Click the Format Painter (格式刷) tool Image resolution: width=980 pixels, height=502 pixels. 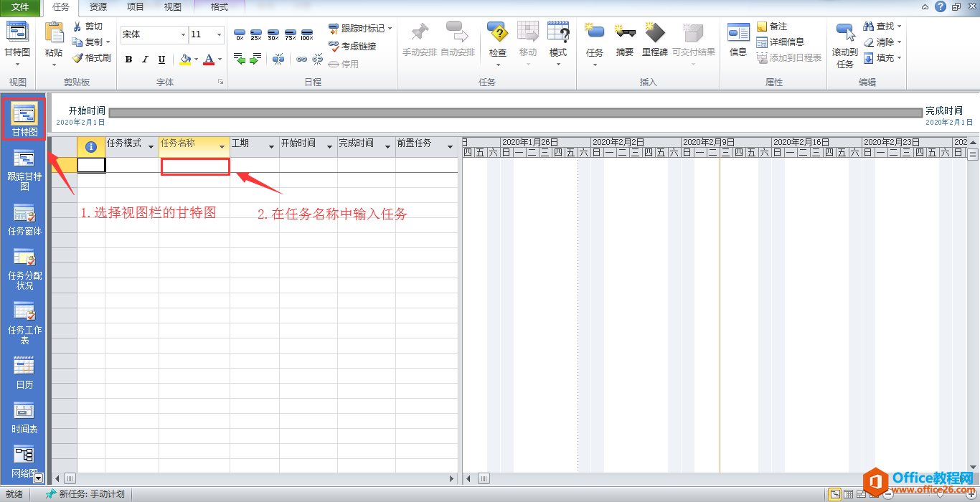[92, 58]
